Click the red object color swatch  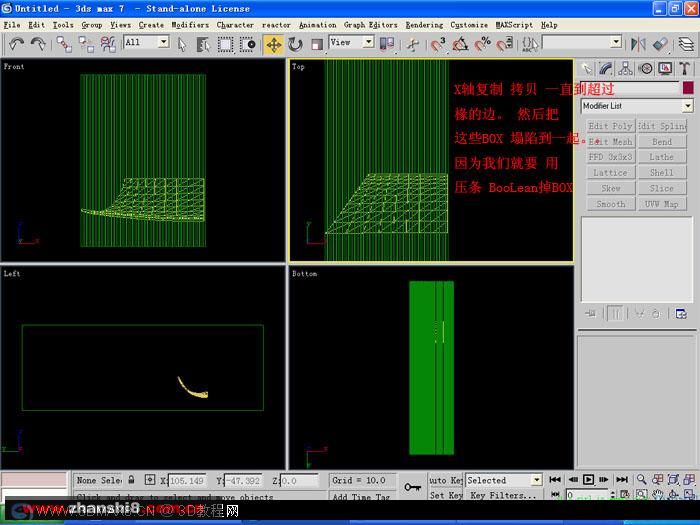(x=688, y=88)
